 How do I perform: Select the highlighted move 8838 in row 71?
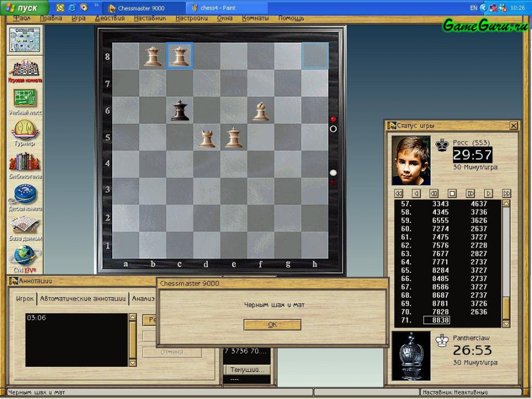436,320
